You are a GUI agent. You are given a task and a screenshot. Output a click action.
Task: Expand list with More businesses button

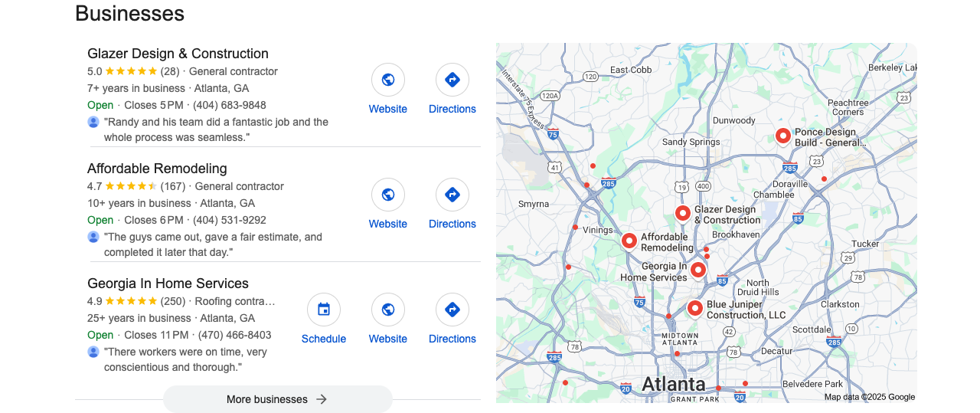278,399
